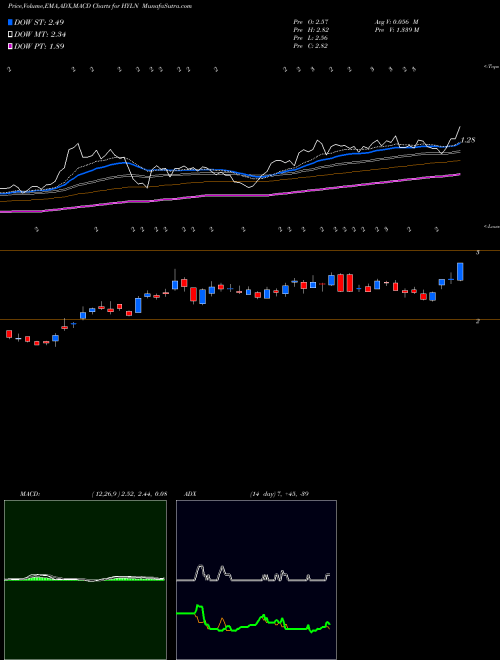The image size is (500, 660).
Task: Click the white DOW MT legend swatch
Action: (x=10, y=35)
